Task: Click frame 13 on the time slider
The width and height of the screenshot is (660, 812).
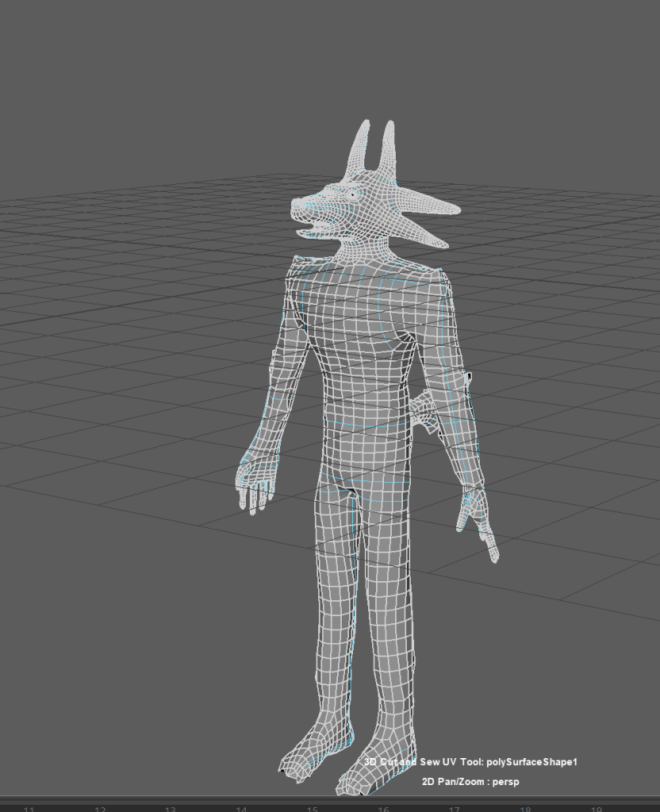Action: tap(171, 808)
